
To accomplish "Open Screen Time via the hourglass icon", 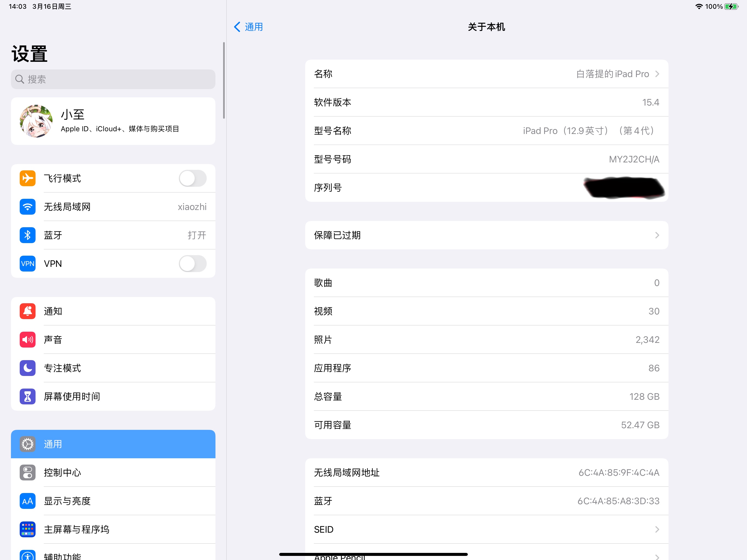I will pos(27,396).
